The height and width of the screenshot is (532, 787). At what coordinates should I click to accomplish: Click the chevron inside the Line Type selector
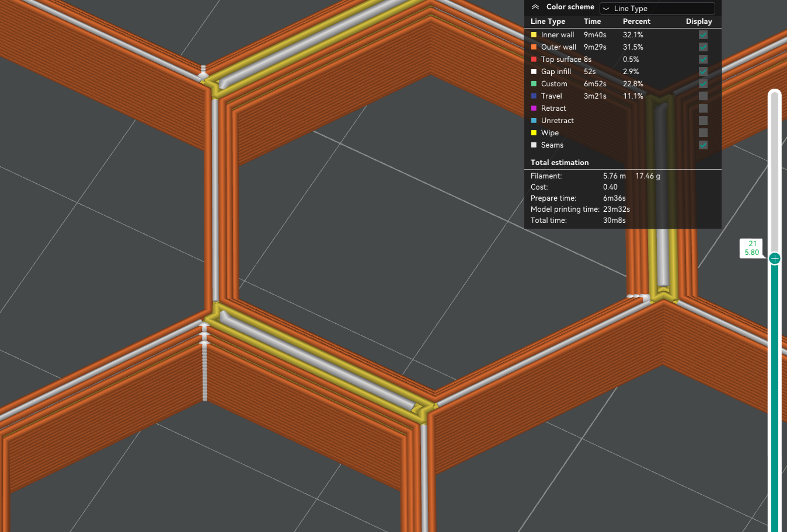point(607,8)
